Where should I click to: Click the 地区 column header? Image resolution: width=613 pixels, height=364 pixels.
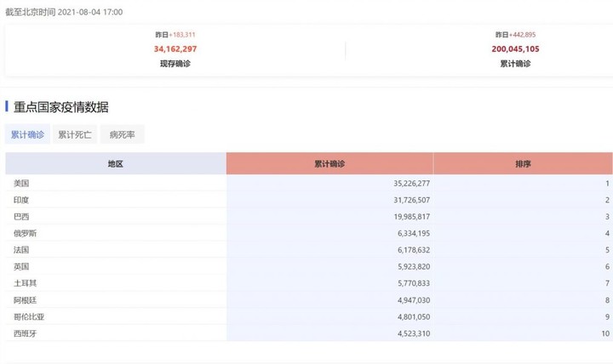116,163
